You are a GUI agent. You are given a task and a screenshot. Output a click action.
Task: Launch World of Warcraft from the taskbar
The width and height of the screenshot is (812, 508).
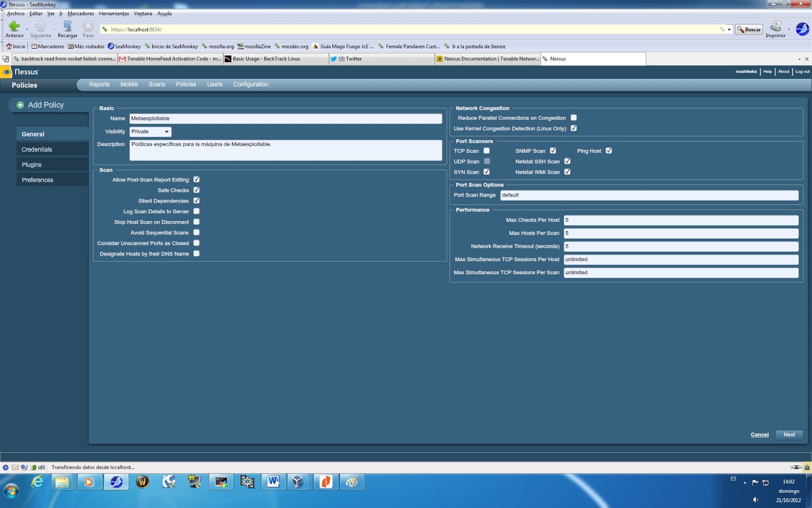[x=143, y=482]
